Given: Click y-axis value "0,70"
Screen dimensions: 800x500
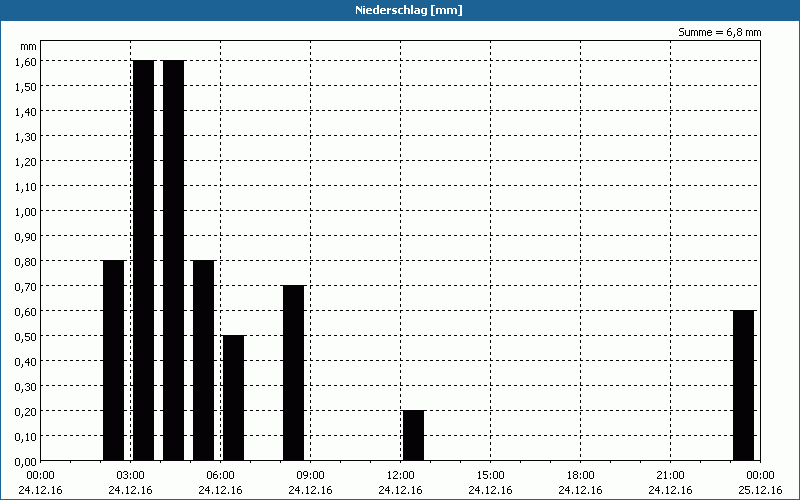Looking at the screenshot, I should point(26,286).
